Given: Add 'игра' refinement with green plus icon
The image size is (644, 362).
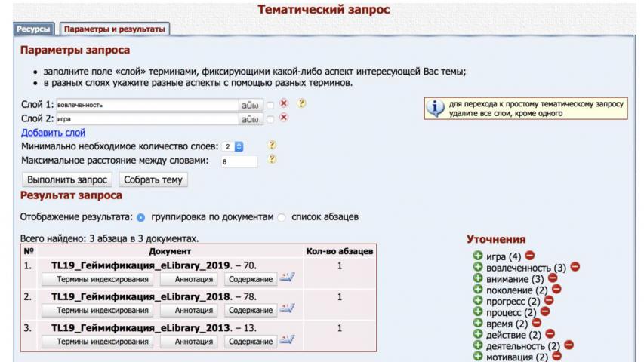Looking at the screenshot, I should pyautogui.click(x=477, y=257).
